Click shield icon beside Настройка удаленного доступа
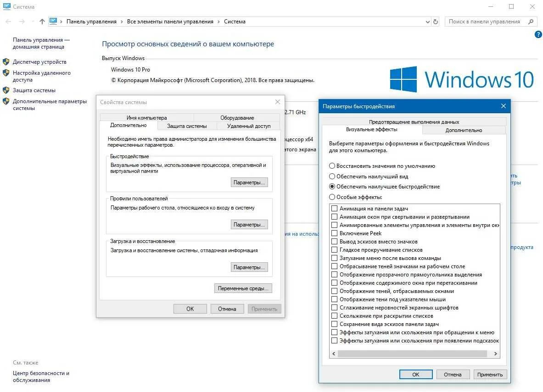Image resolution: width=543 pixels, height=392 pixels. tap(6, 73)
